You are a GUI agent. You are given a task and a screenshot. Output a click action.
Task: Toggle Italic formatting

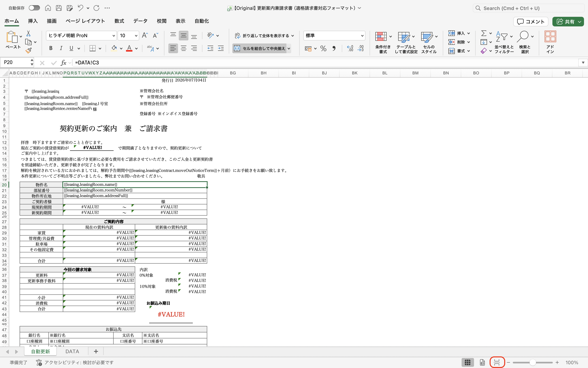tap(61, 48)
